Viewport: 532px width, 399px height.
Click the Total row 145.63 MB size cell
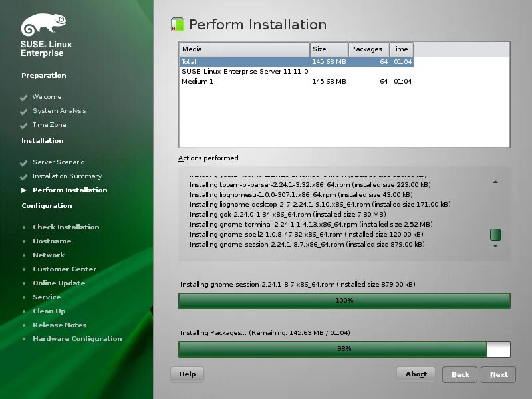coord(329,62)
